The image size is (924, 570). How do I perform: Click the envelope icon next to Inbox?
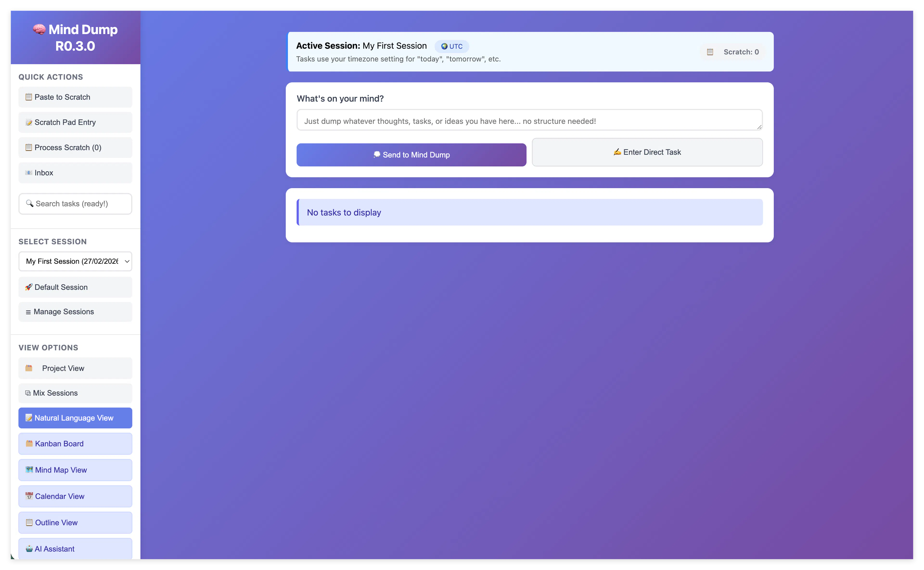(29, 173)
